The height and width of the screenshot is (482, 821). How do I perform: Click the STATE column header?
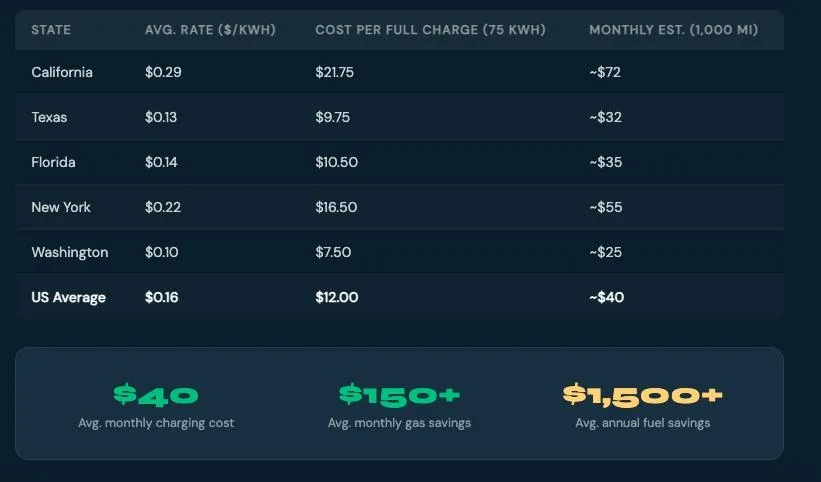click(51, 30)
